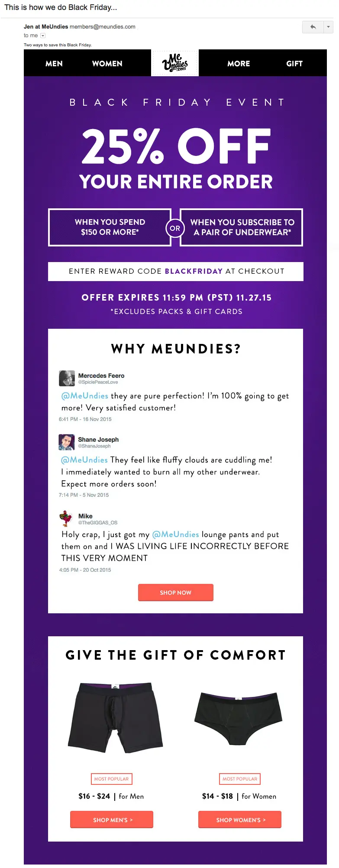Open the MEN navigation item

pyautogui.click(x=54, y=64)
